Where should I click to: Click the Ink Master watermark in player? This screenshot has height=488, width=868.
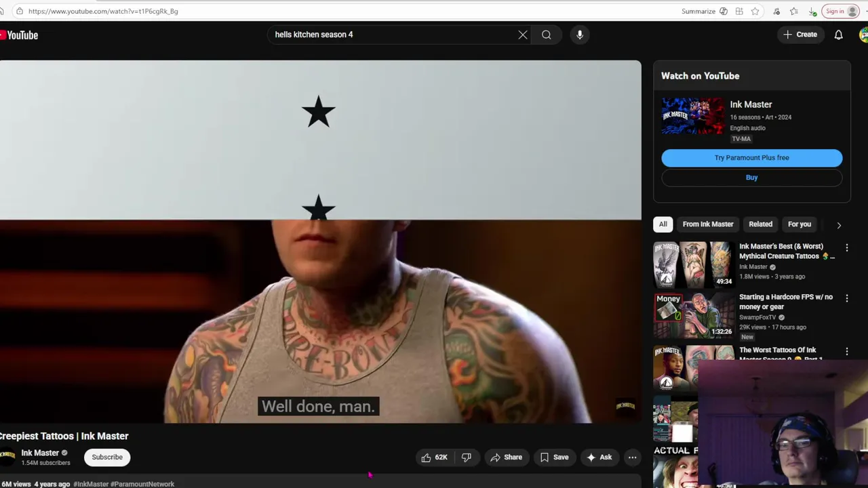[625, 407]
